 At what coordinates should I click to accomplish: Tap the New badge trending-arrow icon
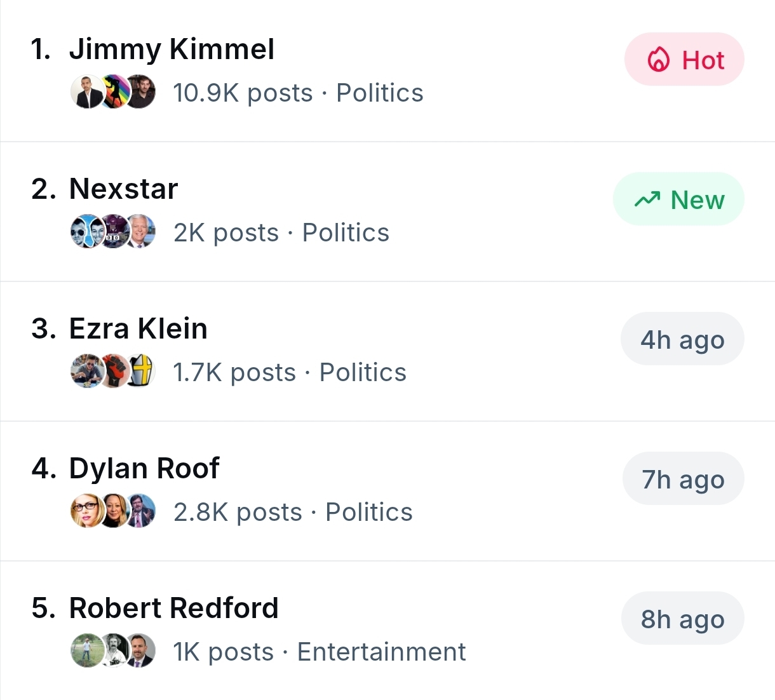pos(647,200)
